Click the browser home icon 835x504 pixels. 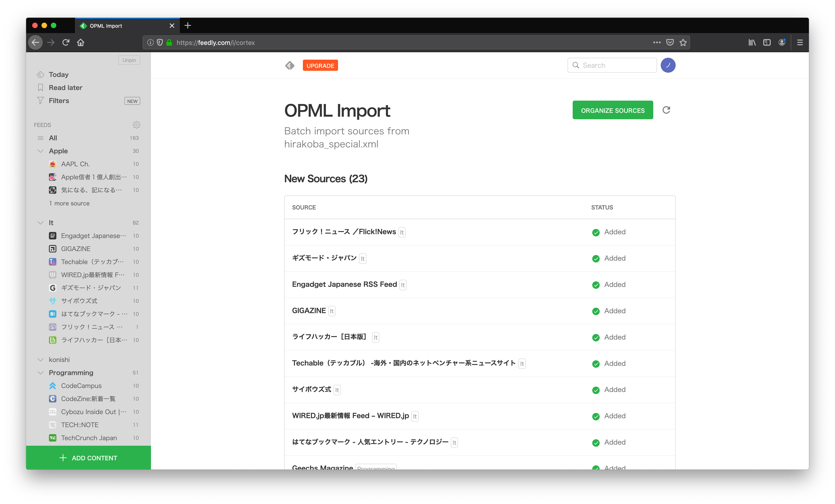pos(81,43)
